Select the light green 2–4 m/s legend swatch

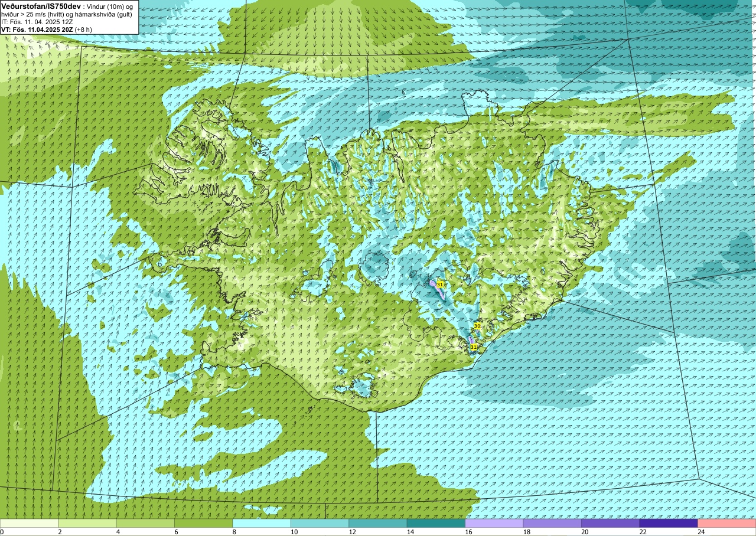click(x=87, y=524)
